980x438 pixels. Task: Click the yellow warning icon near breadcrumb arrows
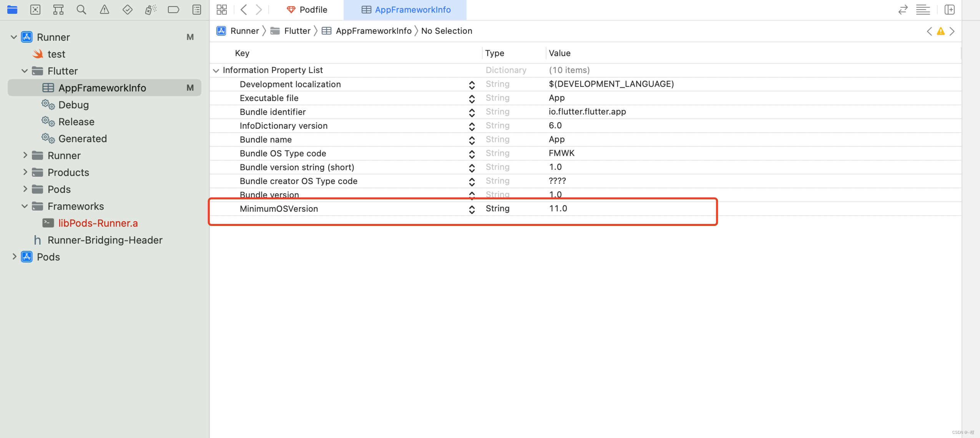[941, 31]
